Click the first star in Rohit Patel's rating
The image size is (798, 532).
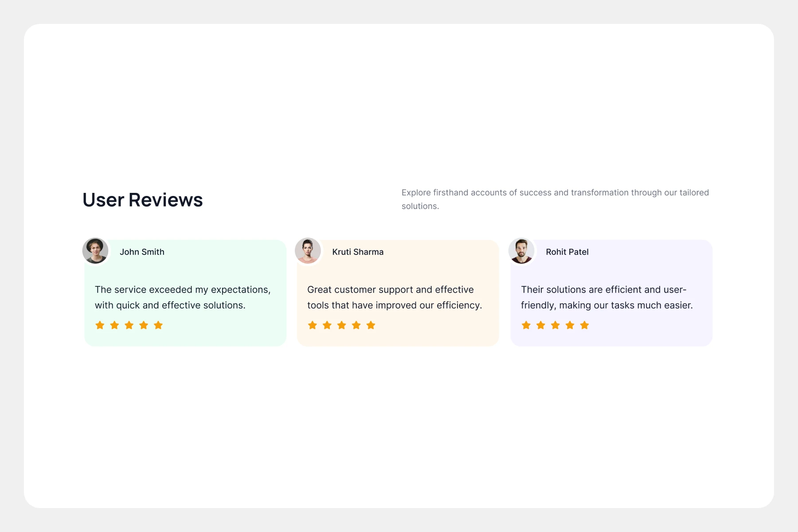point(526,325)
